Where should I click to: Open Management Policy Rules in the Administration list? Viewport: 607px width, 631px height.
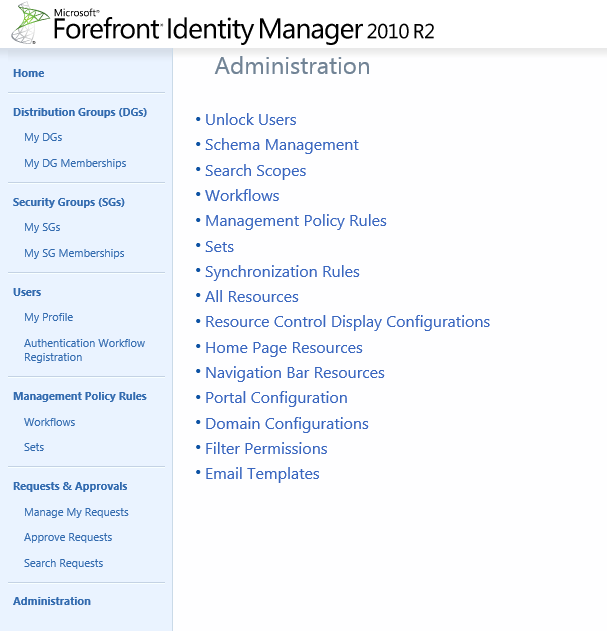[296, 221]
